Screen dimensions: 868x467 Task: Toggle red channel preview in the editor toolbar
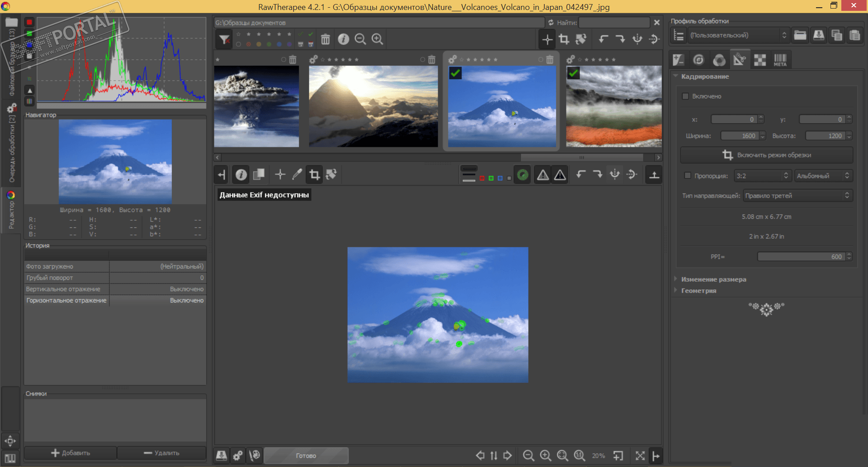(482, 179)
